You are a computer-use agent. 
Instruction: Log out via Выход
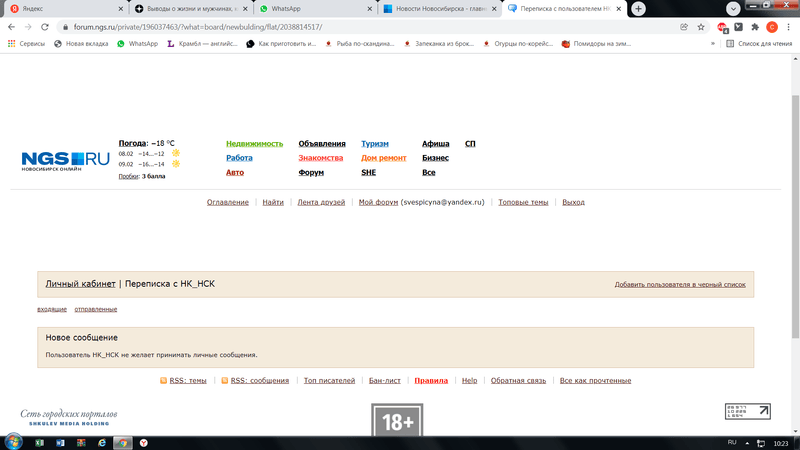click(x=573, y=202)
